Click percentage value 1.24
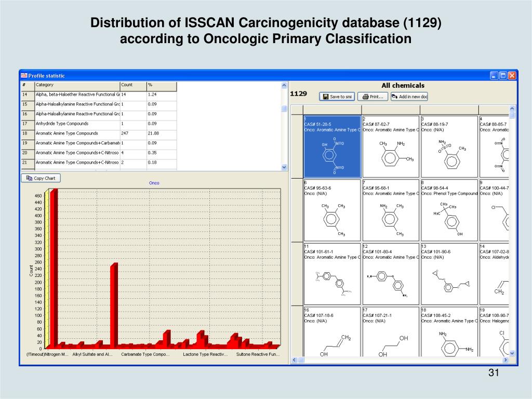This screenshot has width=532, height=399. click(152, 95)
